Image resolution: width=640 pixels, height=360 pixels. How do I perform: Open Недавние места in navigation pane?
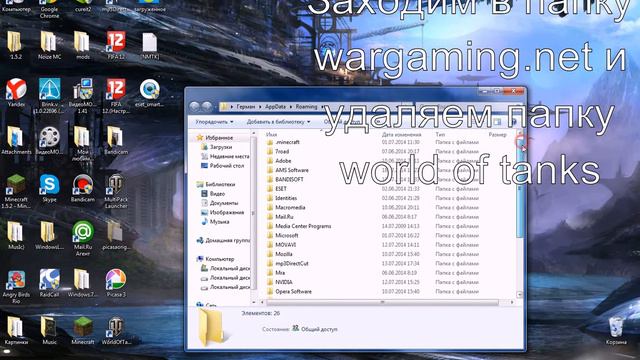[x=225, y=156]
